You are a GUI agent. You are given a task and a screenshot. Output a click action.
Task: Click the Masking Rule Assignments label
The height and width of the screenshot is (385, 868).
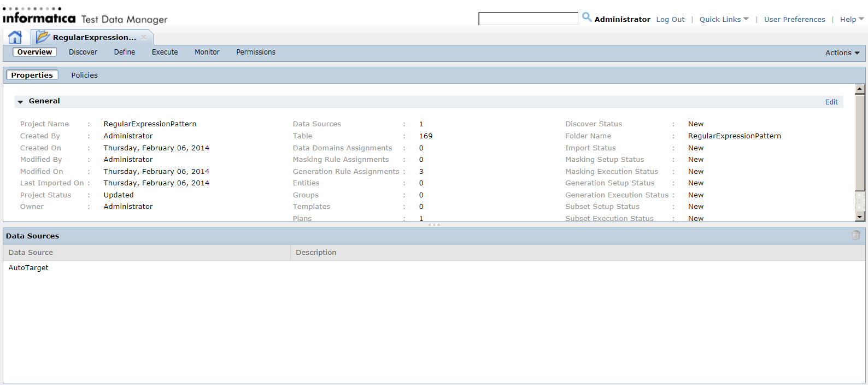pyautogui.click(x=341, y=160)
